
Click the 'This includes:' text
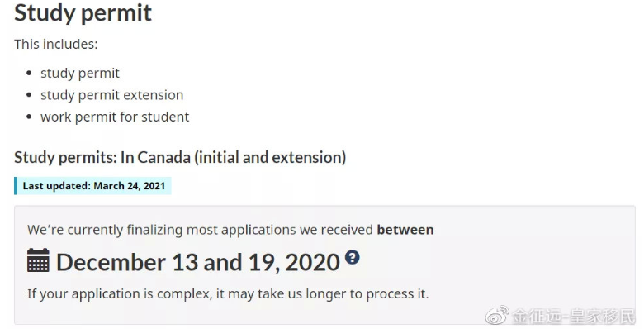56,44
